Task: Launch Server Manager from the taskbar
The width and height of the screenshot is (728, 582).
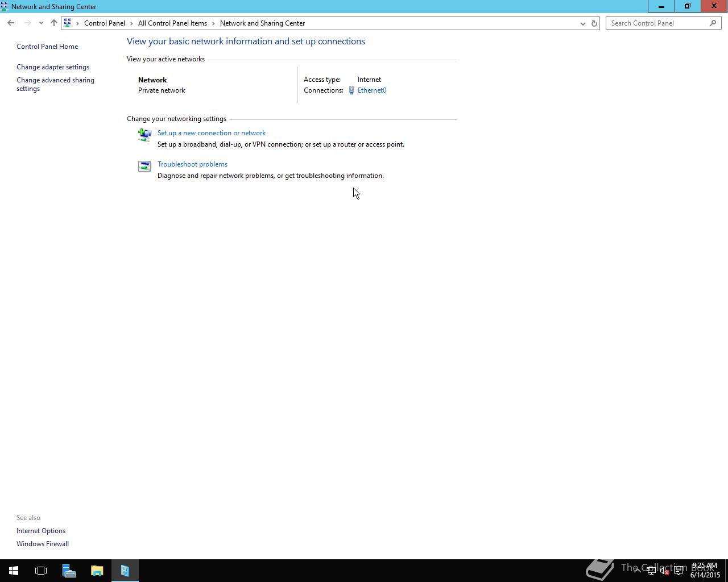Action: point(69,571)
